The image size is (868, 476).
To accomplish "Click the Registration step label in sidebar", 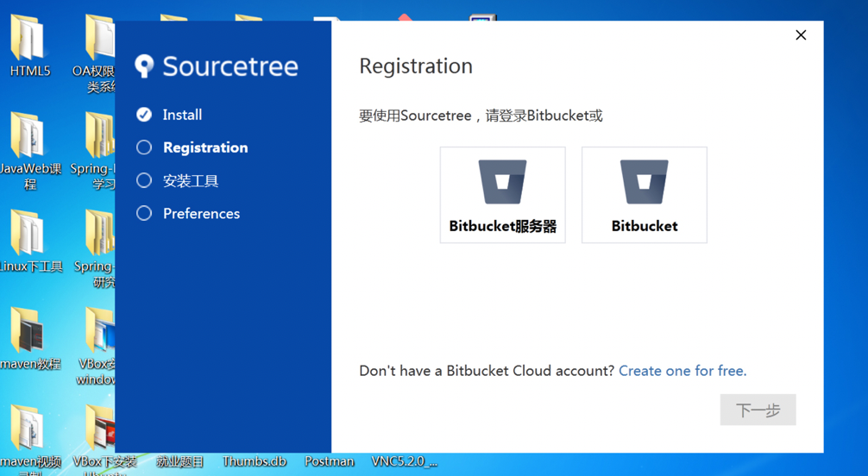I will click(205, 147).
